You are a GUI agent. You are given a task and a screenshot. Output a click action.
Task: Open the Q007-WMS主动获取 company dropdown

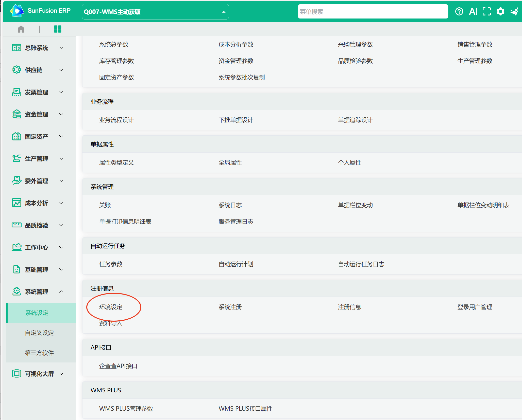[x=155, y=12]
